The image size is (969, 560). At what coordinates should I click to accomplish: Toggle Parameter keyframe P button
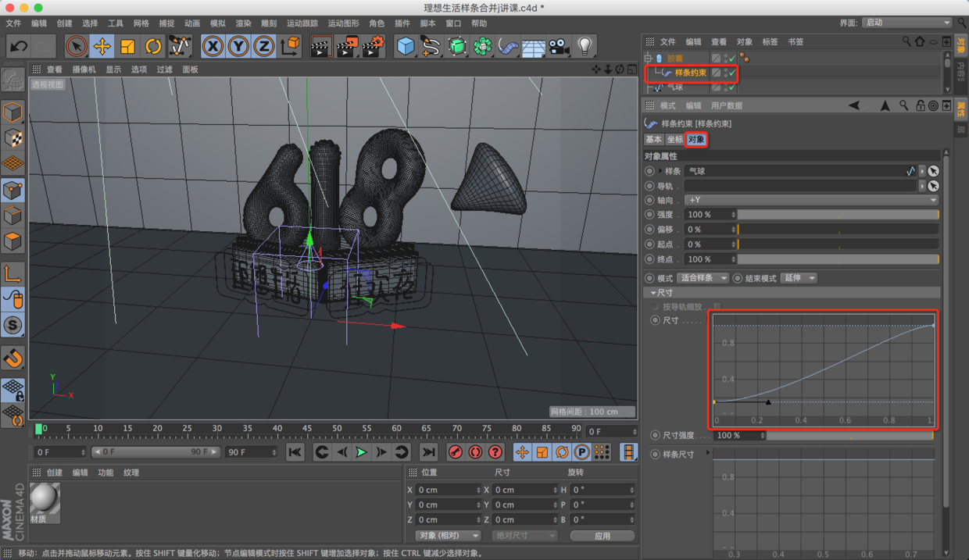[x=581, y=452]
